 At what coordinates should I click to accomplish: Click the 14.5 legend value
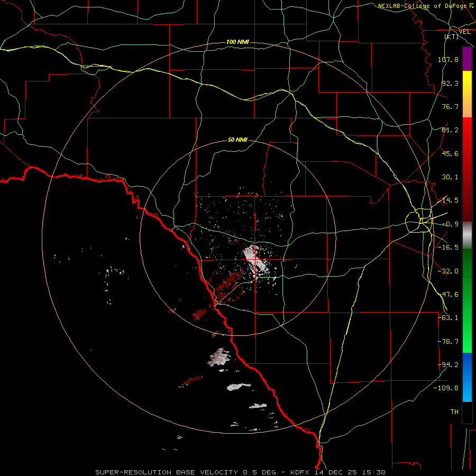click(x=450, y=200)
